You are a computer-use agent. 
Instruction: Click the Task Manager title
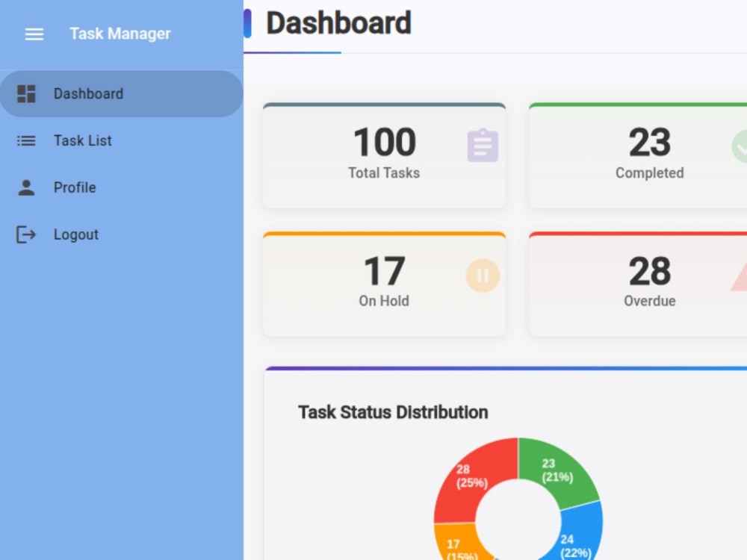click(120, 34)
